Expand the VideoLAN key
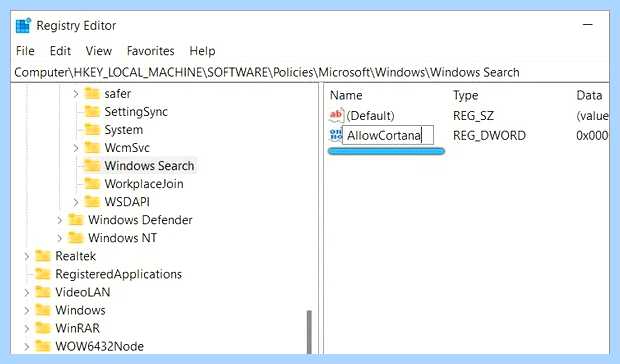The width and height of the screenshot is (620, 364). (x=26, y=292)
